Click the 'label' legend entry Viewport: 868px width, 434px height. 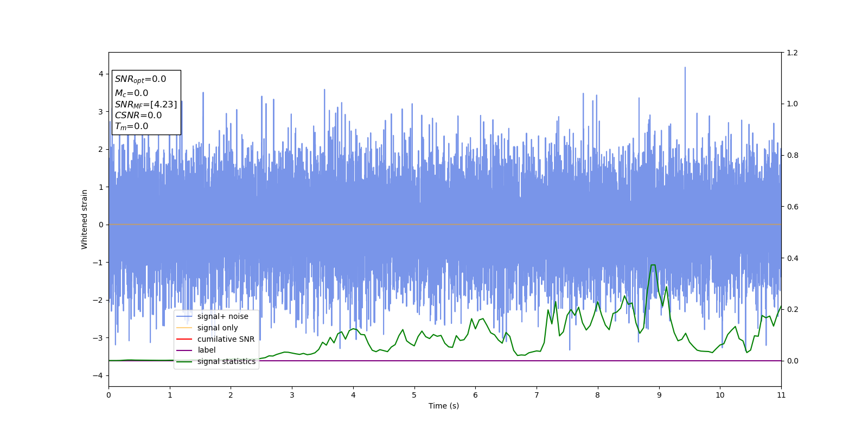coord(196,350)
